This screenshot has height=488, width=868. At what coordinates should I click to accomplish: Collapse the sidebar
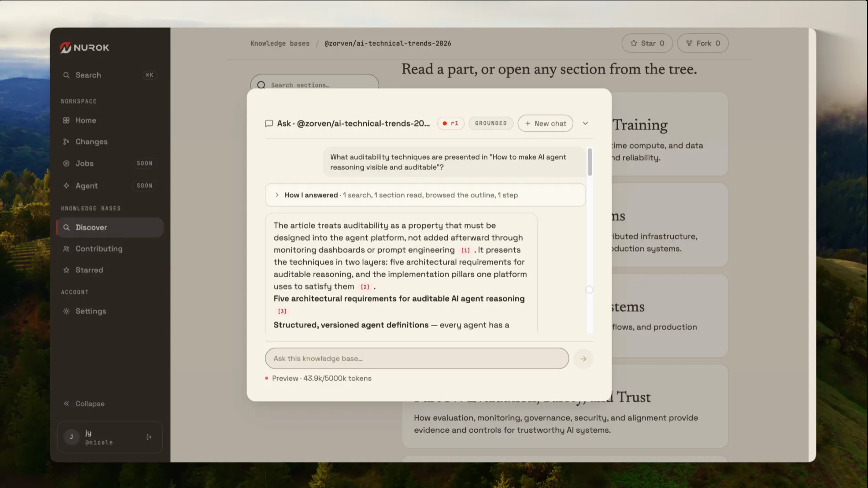point(84,404)
